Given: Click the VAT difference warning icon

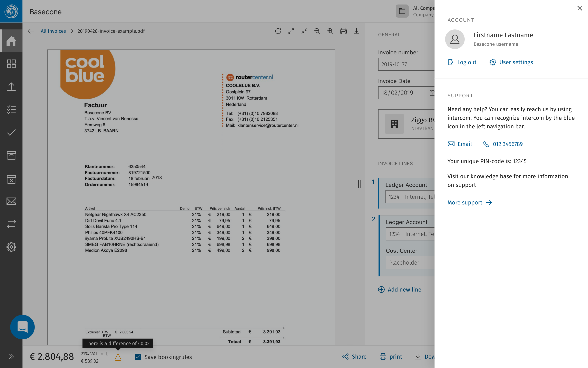Looking at the screenshot, I should pos(118,357).
